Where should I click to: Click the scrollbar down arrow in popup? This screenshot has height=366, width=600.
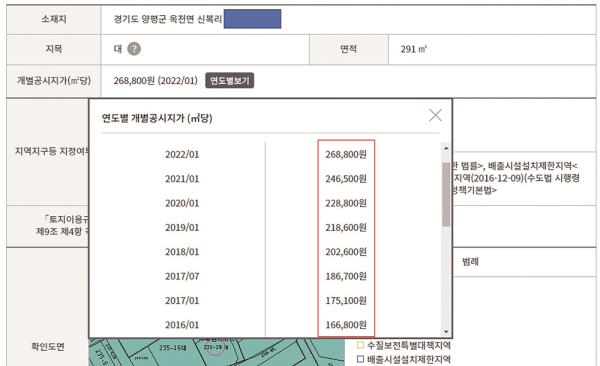coord(446,332)
